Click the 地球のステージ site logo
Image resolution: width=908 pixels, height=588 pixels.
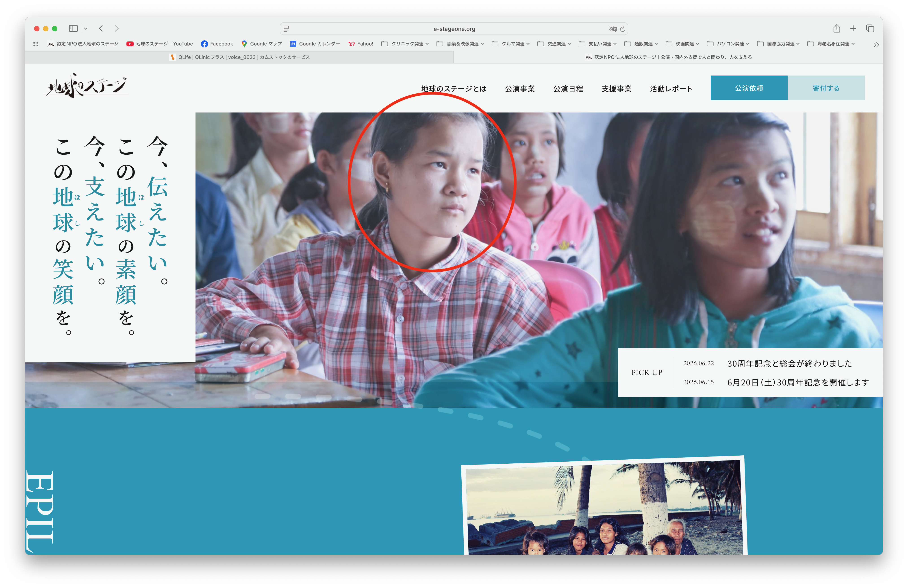(85, 86)
